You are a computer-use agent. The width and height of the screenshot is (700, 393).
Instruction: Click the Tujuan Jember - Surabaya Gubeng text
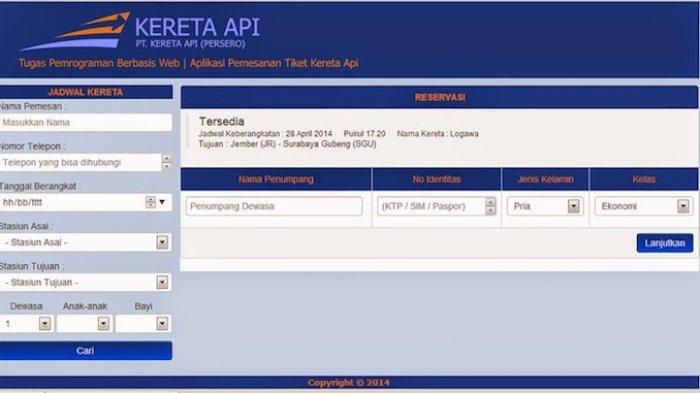[x=288, y=144]
